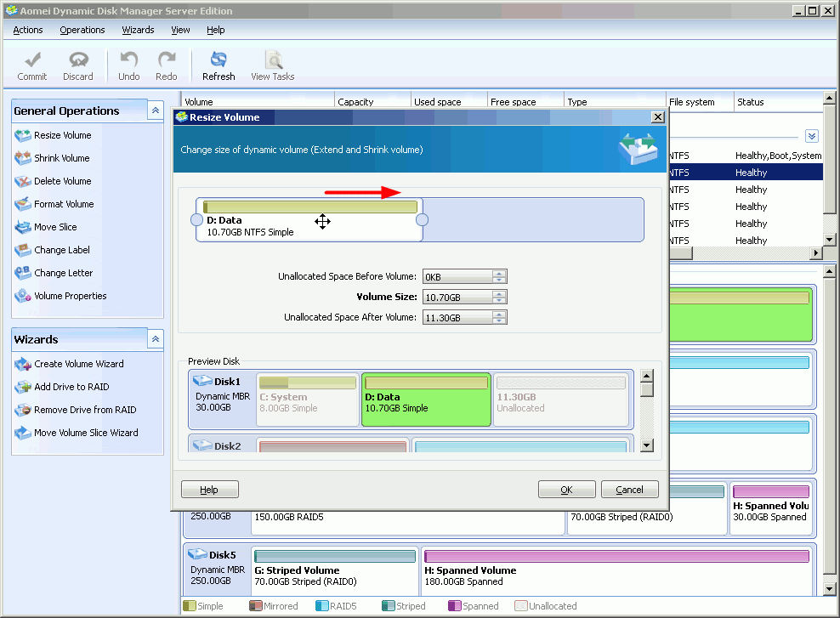This screenshot has height=618, width=840.
Task: Open the Wizards menu
Action: click(x=138, y=30)
